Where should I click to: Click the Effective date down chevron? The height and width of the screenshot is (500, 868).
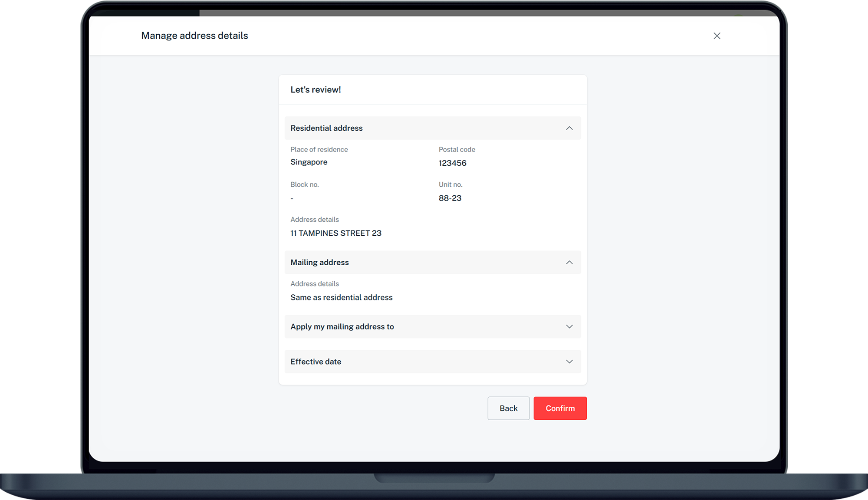pyautogui.click(x=569, y=362)
